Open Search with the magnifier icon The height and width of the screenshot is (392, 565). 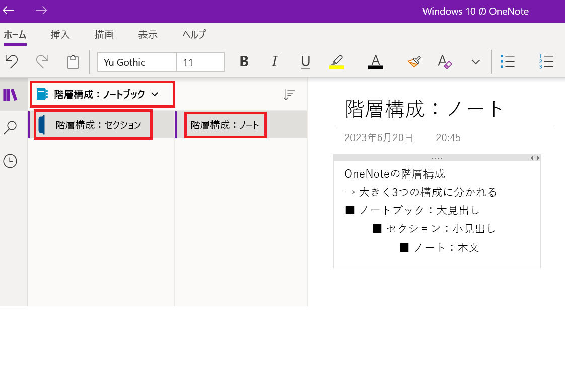click(10, 128)
